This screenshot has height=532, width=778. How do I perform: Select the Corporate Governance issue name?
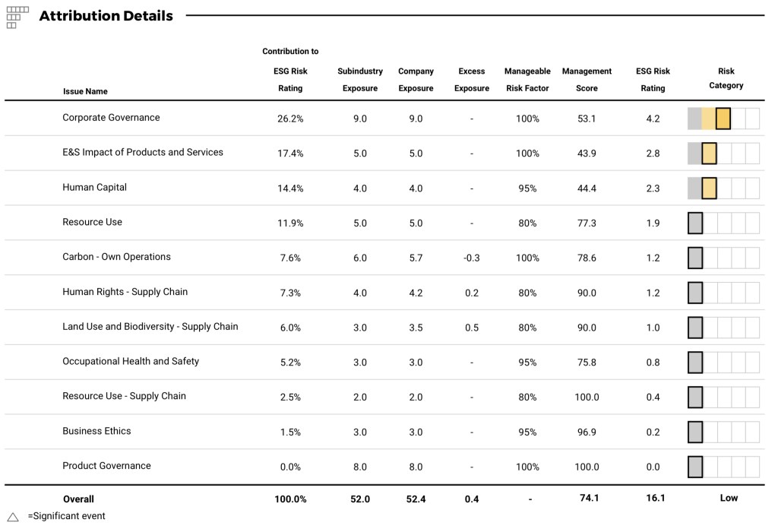tap(111, 118)
